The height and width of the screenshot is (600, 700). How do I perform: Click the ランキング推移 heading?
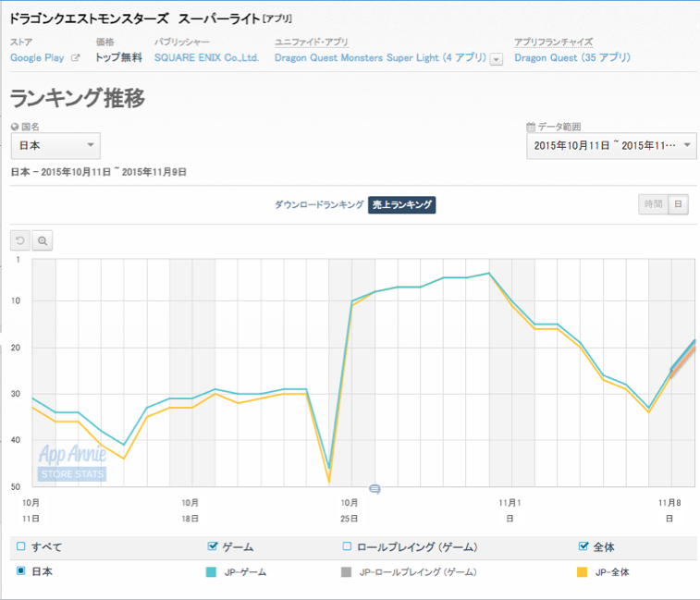click(x=78, y=98)
